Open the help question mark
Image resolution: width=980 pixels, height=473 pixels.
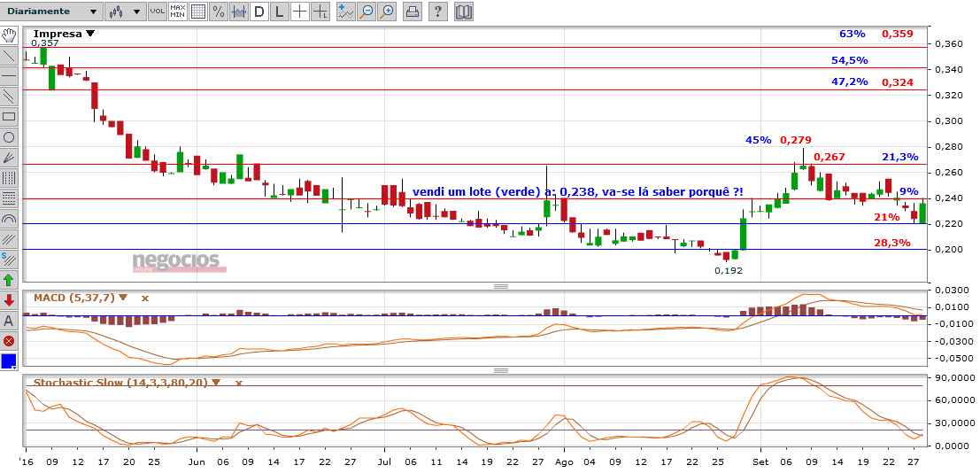438,12
